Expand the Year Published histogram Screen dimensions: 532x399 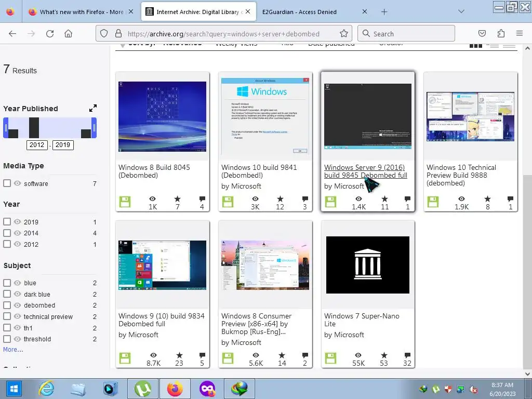coord(93,108)
